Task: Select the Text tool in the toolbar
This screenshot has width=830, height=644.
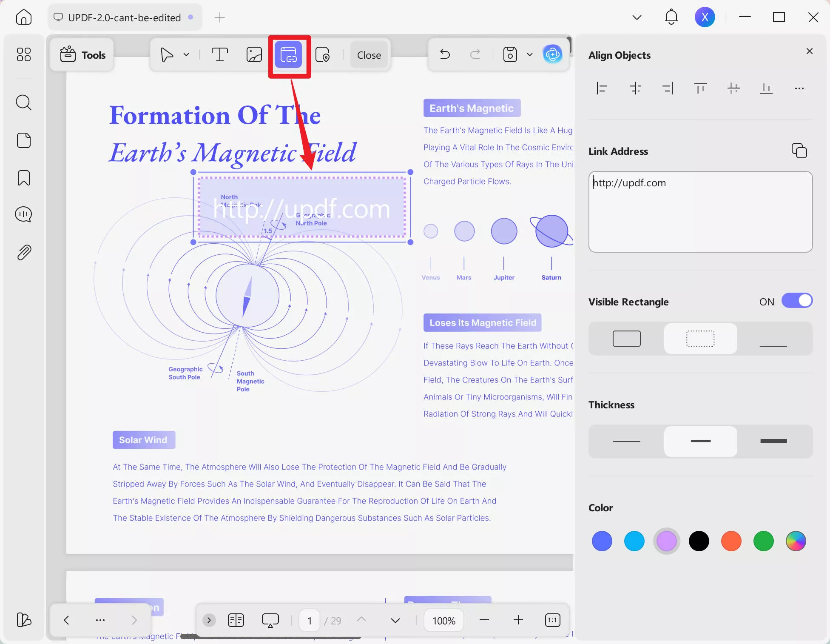Action: (219, 54)
